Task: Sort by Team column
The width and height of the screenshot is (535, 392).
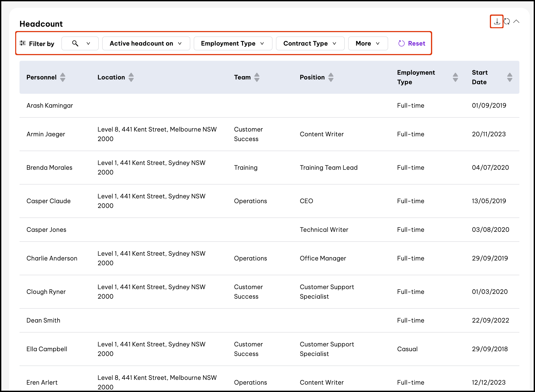Action: (257, 77)
